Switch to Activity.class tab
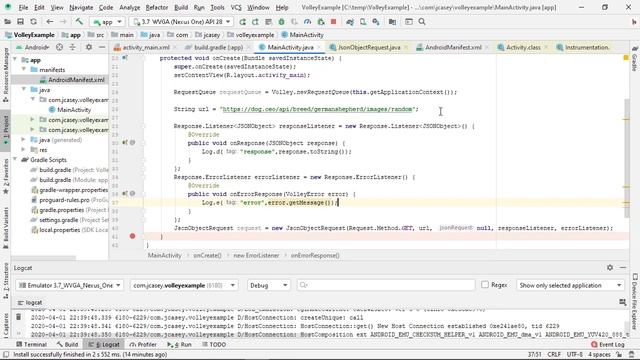640x360 pixels. (523, 47)
